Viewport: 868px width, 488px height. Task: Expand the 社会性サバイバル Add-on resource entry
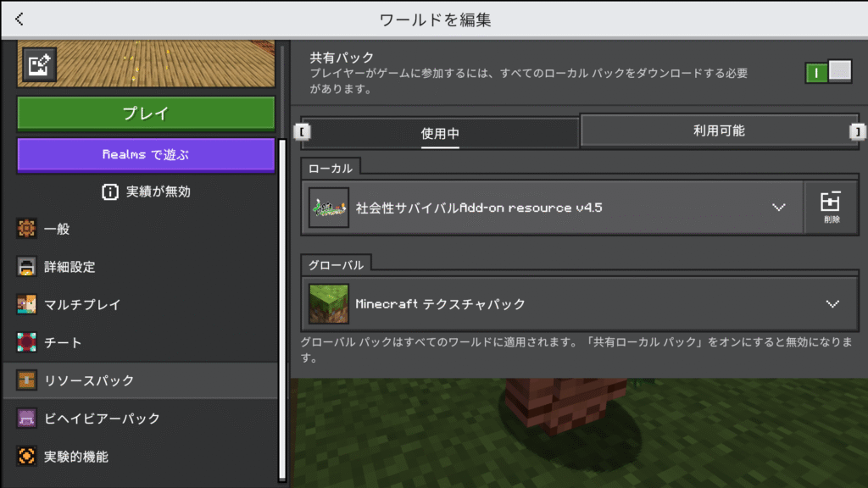(778, 208)
